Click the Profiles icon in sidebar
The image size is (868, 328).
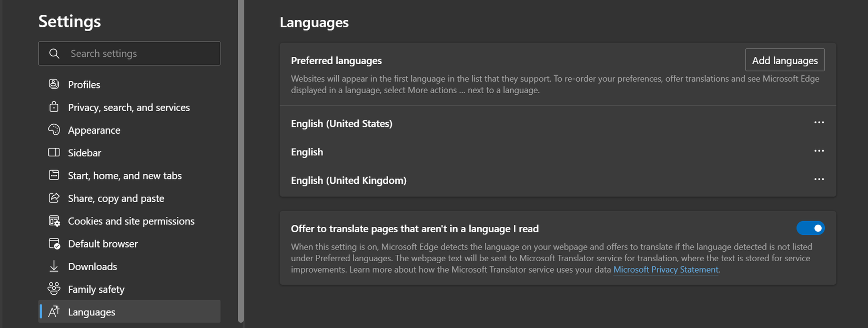click(x=54, y=84)
